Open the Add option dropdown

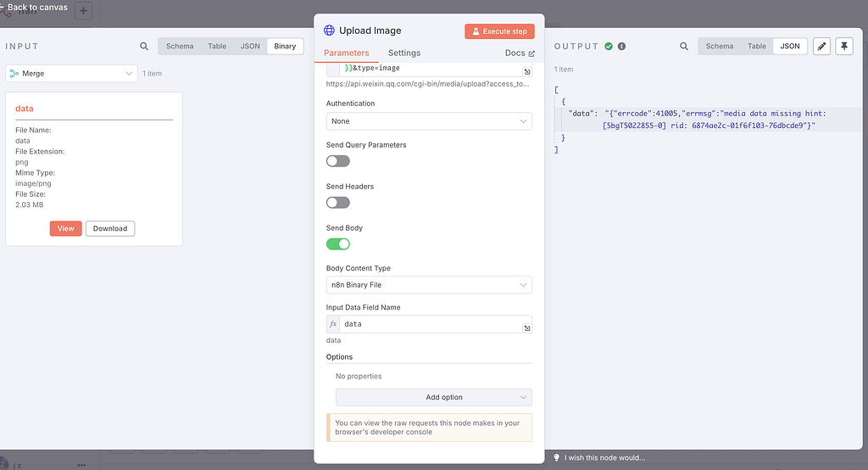pos(433,397)
